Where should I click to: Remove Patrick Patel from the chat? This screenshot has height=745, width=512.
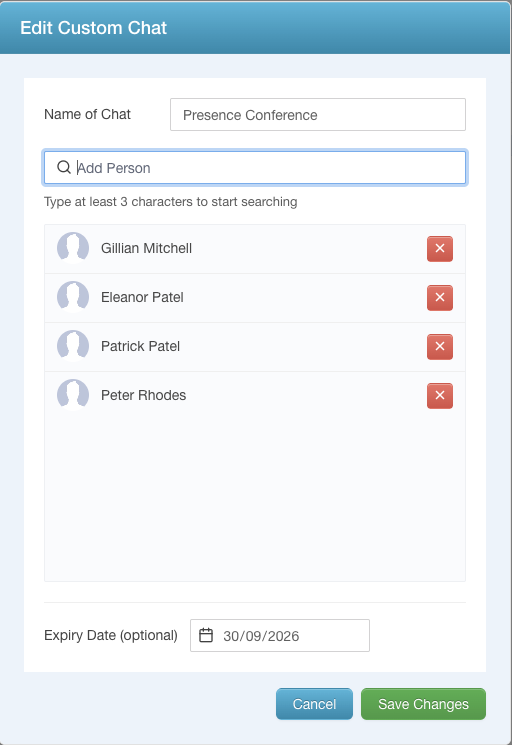click(x=439, y=346)
